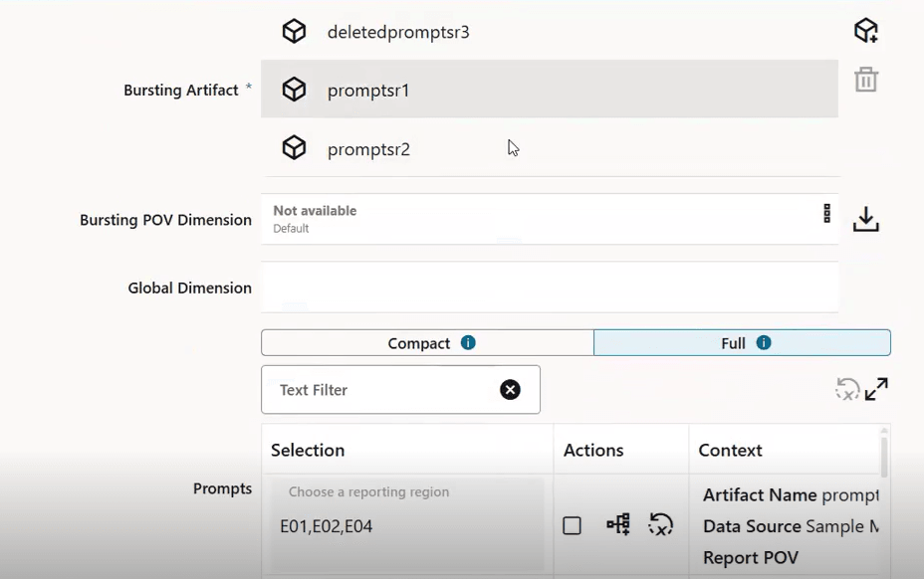
Task: Click the download icon beside Bursting POV Dimension
Action: 865,219
